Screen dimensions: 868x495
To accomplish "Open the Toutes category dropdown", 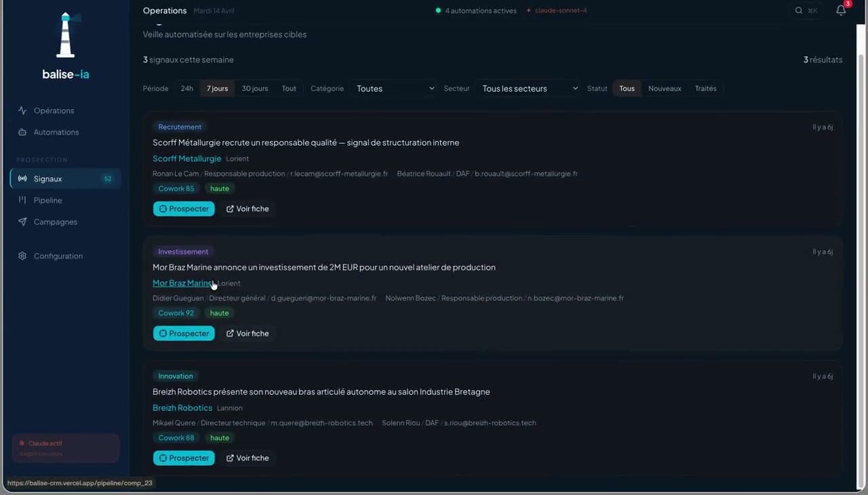I will (x=393, y=88).
